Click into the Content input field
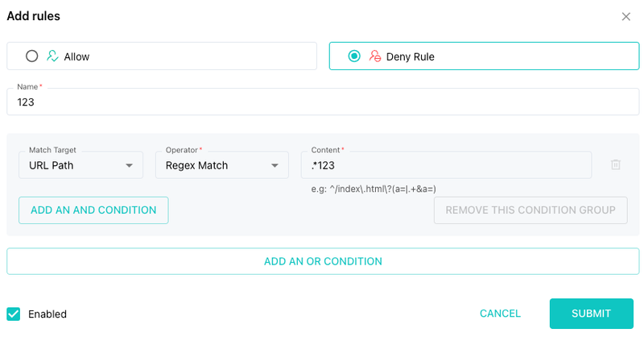Screen dimensions: 644x341 click(x=447, y=165)
